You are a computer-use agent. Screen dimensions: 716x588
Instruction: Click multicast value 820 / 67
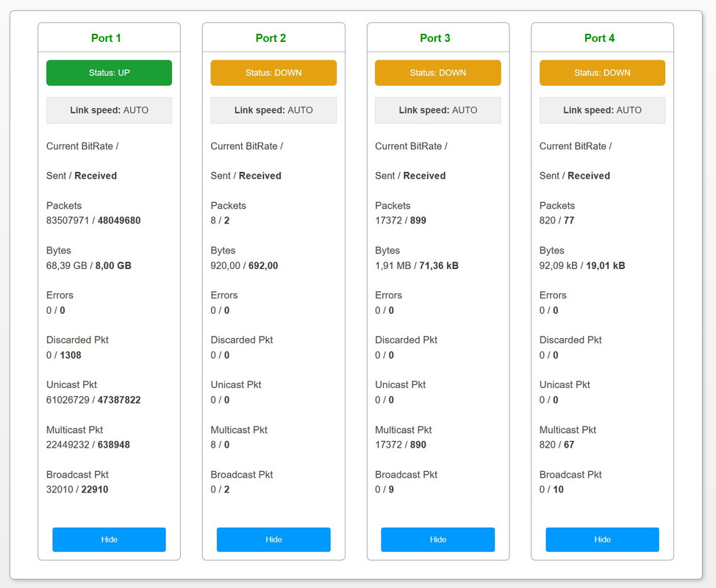(556, 445)
